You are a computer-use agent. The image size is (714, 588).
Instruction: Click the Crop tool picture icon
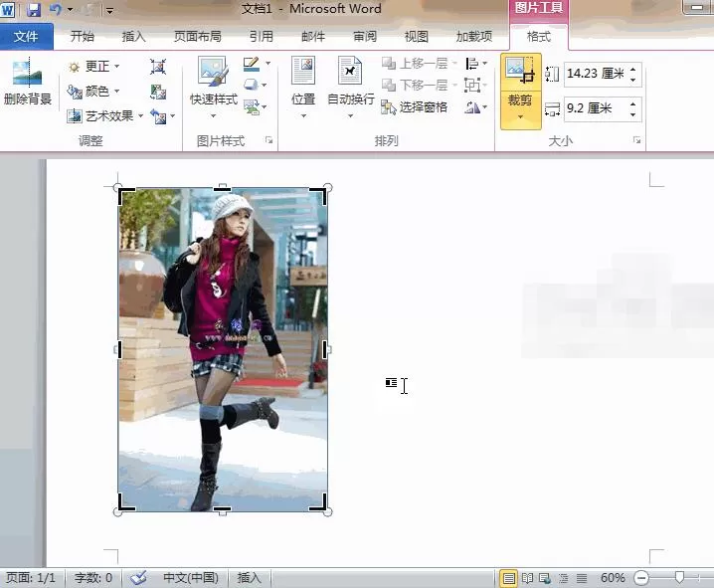pos(520,71)
